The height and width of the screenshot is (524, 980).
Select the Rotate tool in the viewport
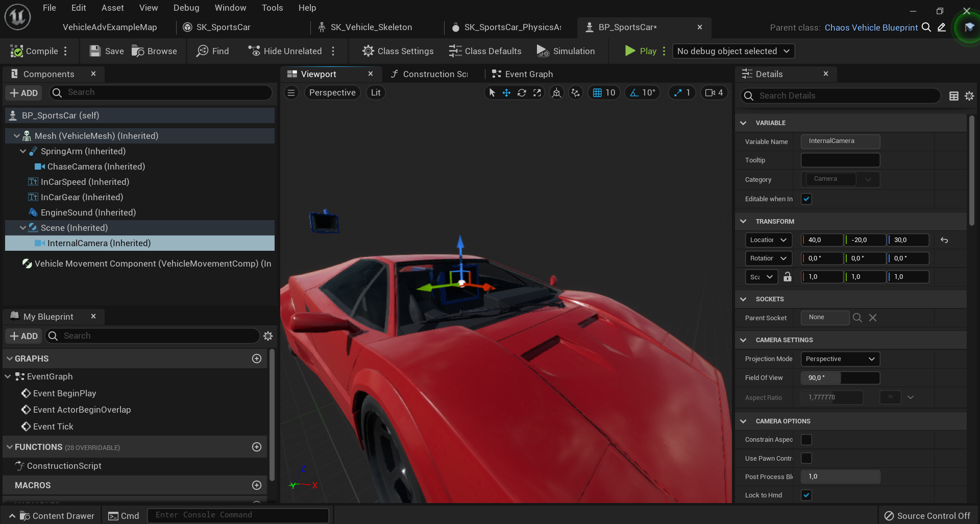522,92
